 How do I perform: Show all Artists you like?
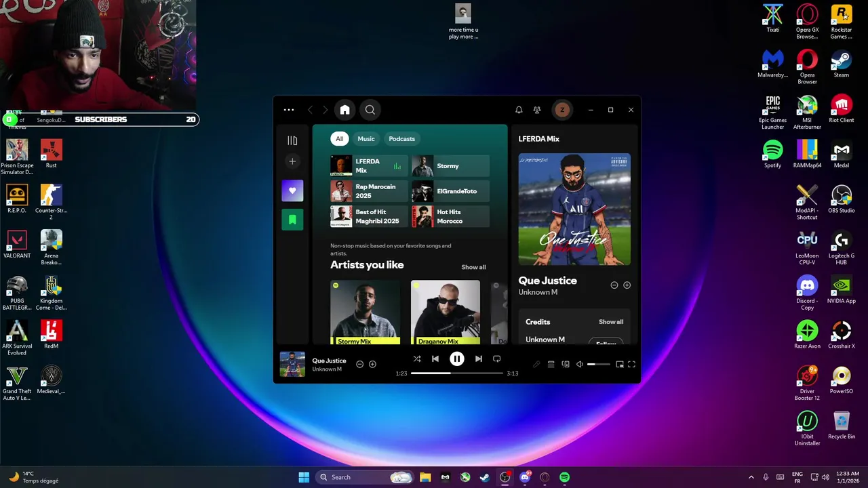[x=473, y=267]
